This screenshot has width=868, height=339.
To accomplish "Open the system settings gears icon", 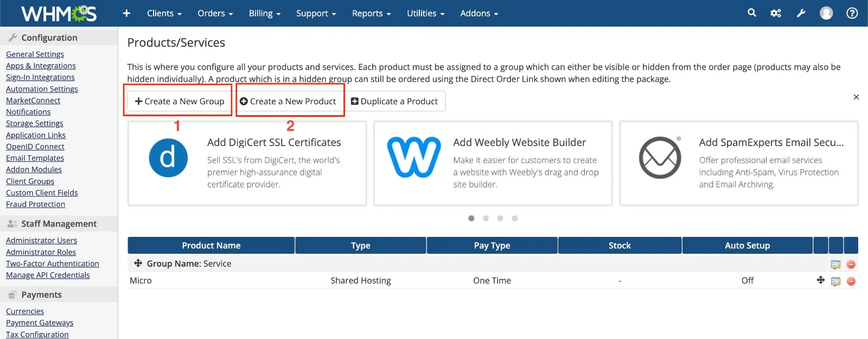I will (x=776, y=13).
